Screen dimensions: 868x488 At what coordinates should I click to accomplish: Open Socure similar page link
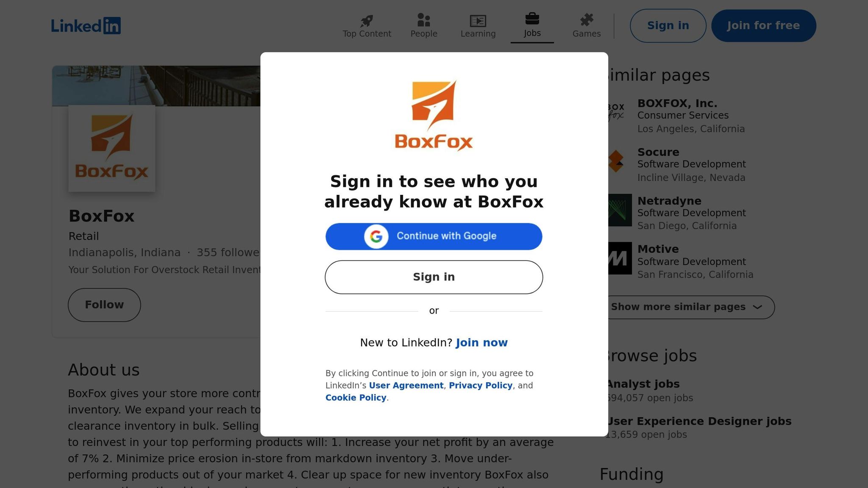click(658, 152)
